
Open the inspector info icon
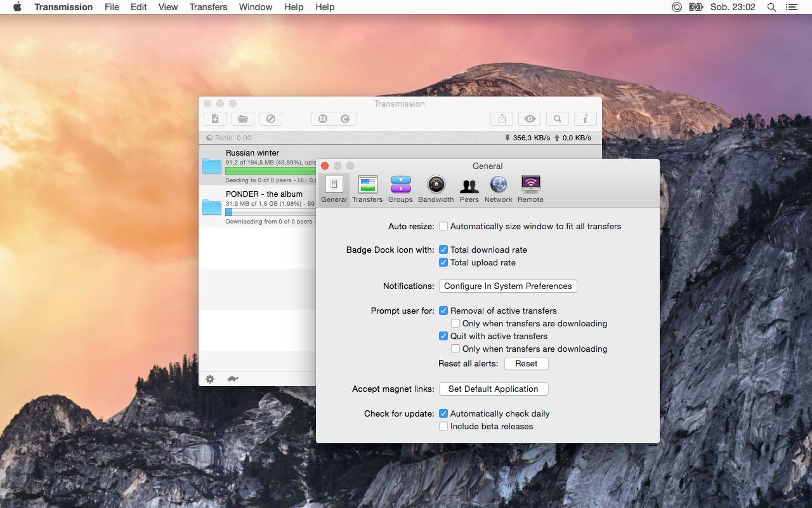coord(586,119)
